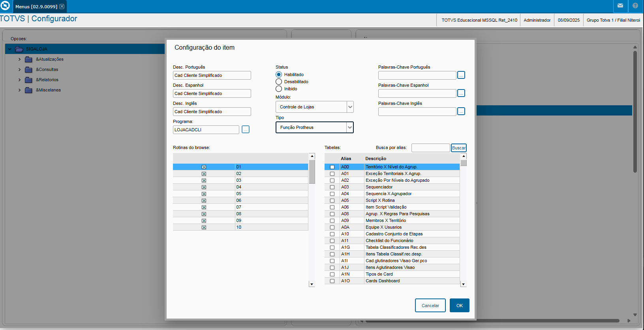
Task: Select the A1O Cards Dashboard row
Action: coord(392,281)
